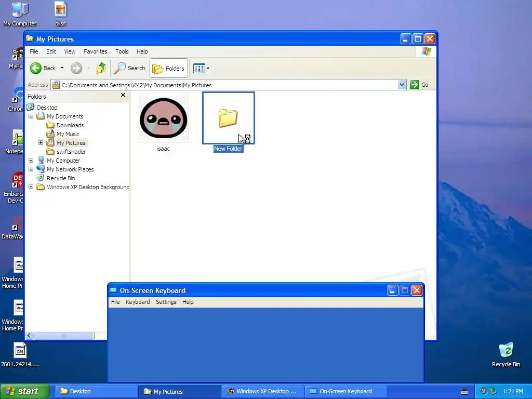Switch to My Pictures taskbar button
The image size is (532, 399).
click(180, 391)
